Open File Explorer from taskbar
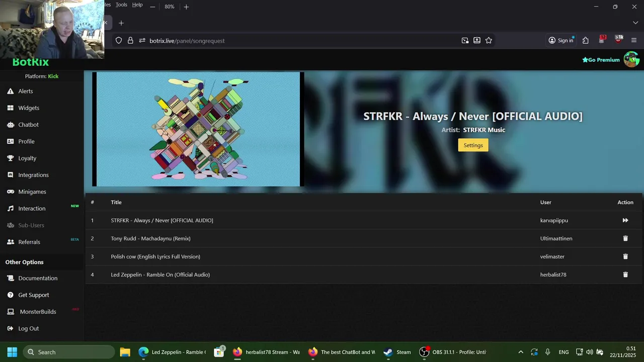Viewport: 644px width, 362px height. 125,352
